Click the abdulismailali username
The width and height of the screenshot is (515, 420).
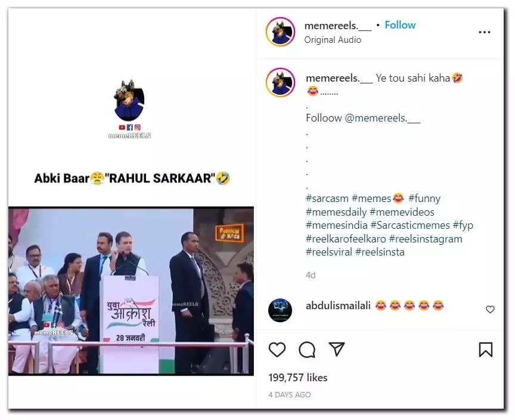coord(338,306)
